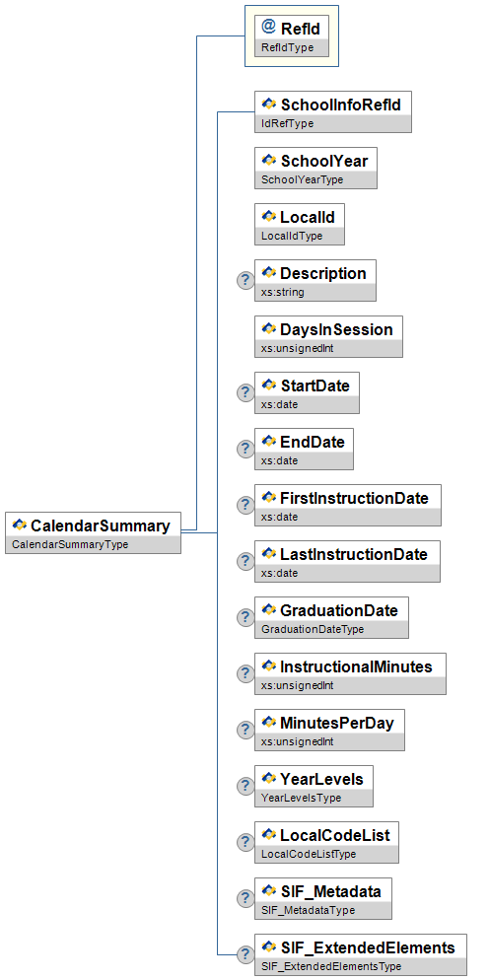This screenshot has width=489, height=980.
Task: Click the question mark icon beside YearLevels
Action: (245, 786)
